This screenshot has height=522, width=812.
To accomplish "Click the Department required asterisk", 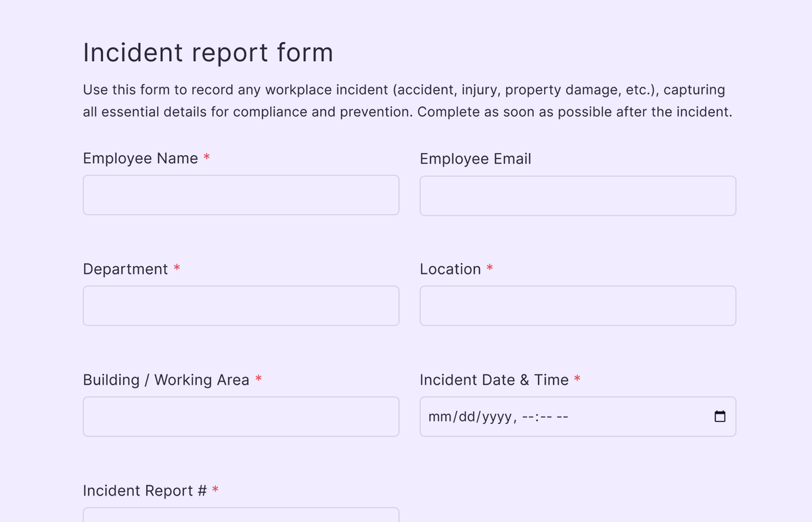I will point(177,268).
